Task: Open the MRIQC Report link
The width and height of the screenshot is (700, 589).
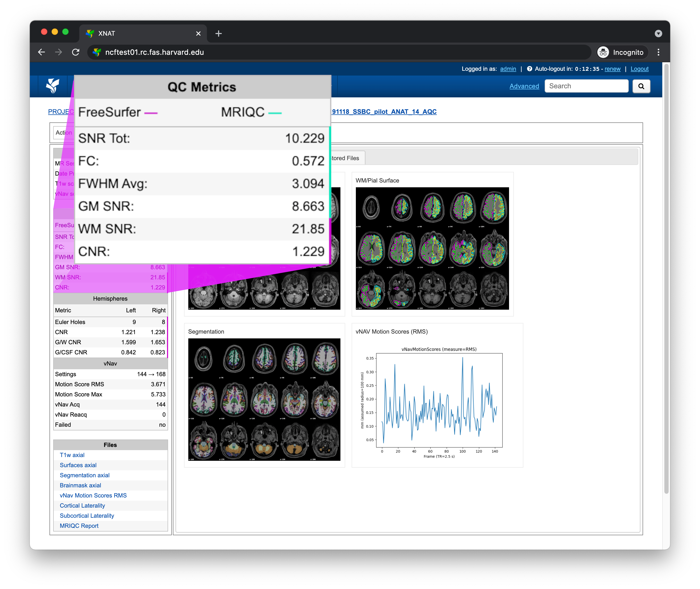Action: [x=79, y=526]
